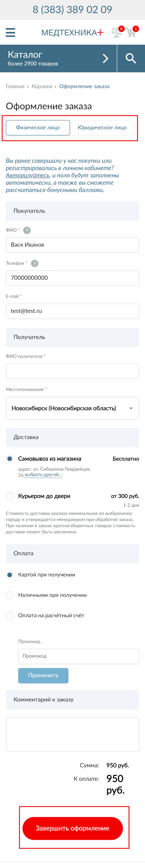This screenshot has width=145, height=868.
Task: Click the Применить promo code button
Action: (43, 675)
